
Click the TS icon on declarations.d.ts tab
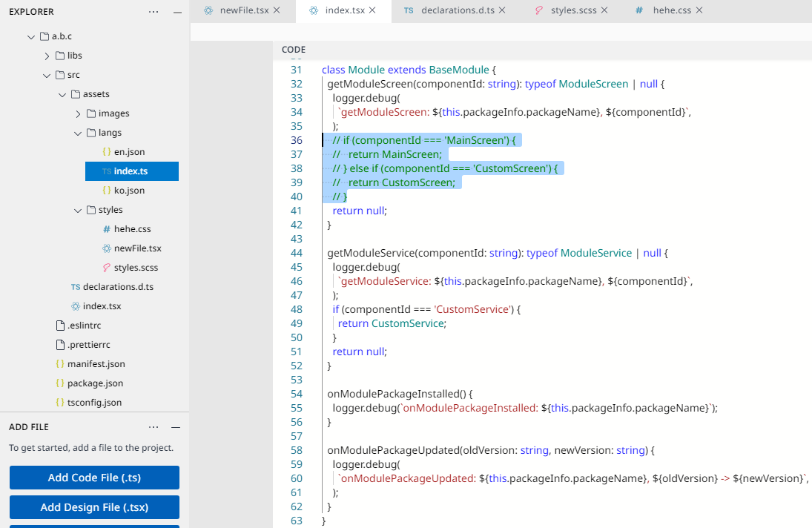pyautogui.click(x=409, y=10)
